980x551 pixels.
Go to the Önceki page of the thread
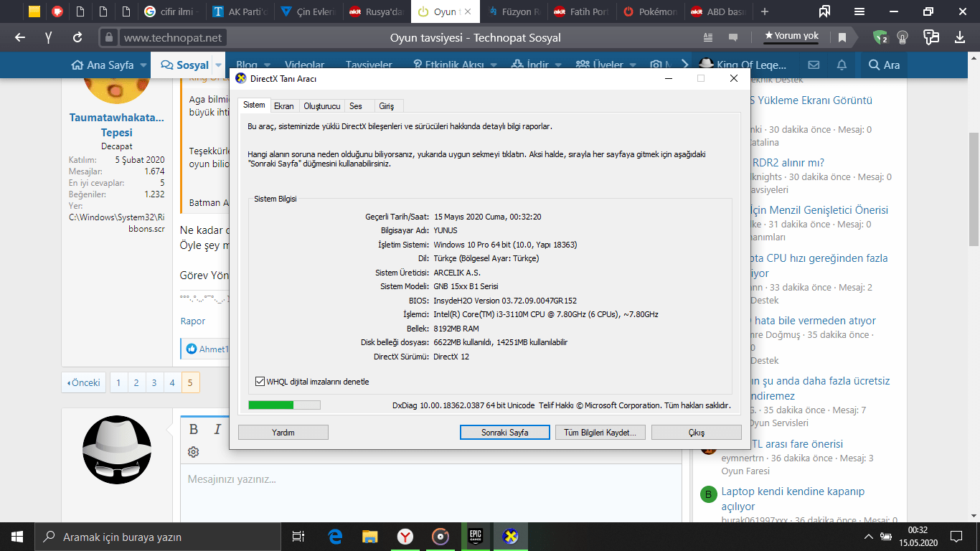coord(84,382)
